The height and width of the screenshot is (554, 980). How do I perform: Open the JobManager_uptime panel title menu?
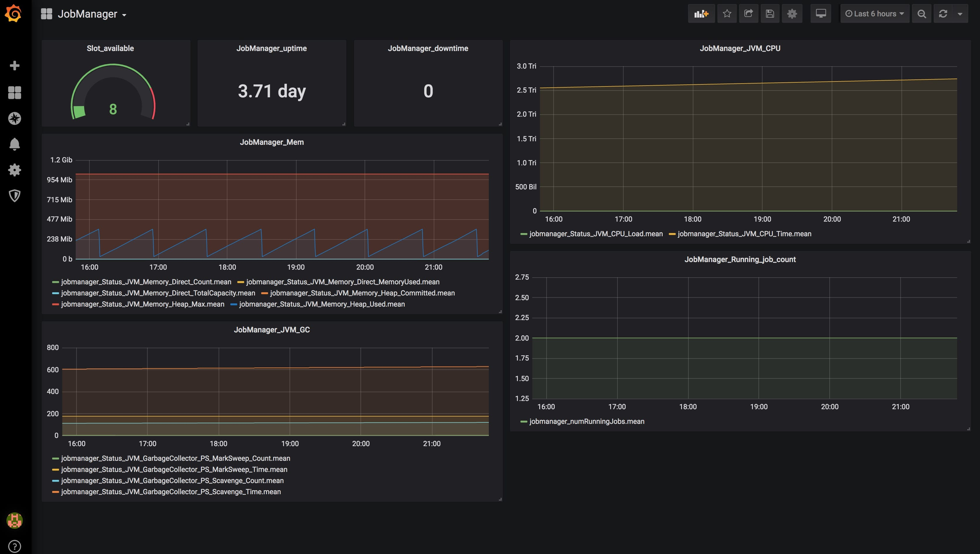272,48
